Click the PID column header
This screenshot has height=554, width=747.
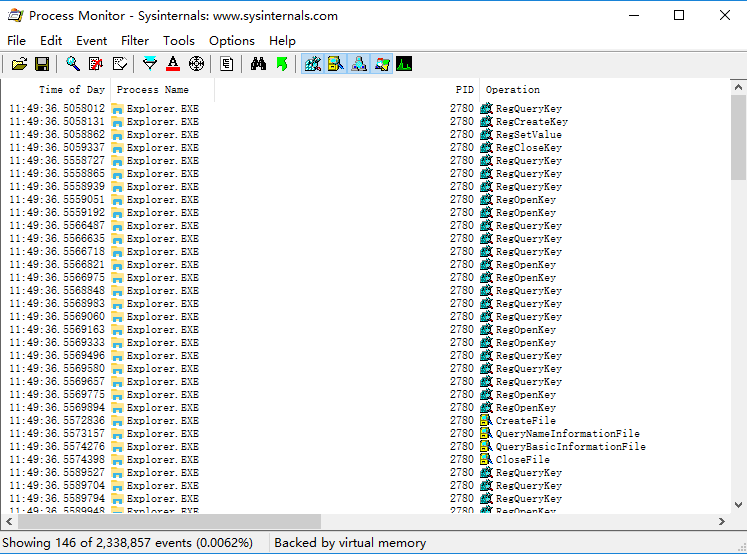[347, 90]
